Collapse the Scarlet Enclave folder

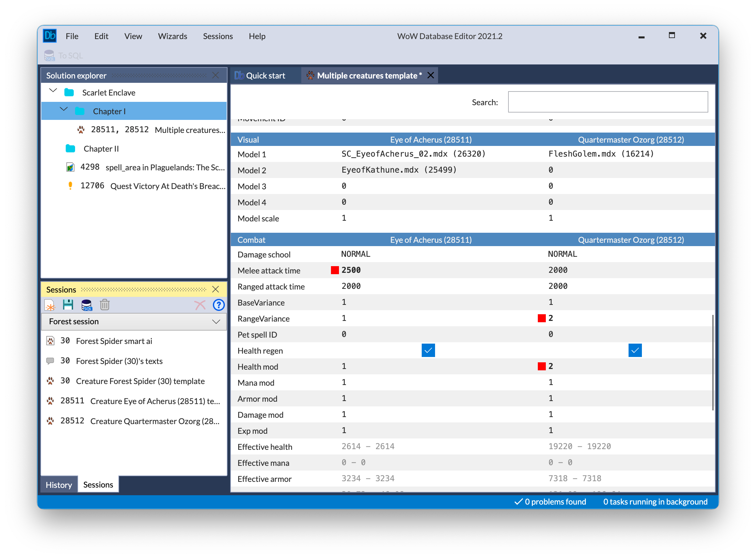(53, 91)
